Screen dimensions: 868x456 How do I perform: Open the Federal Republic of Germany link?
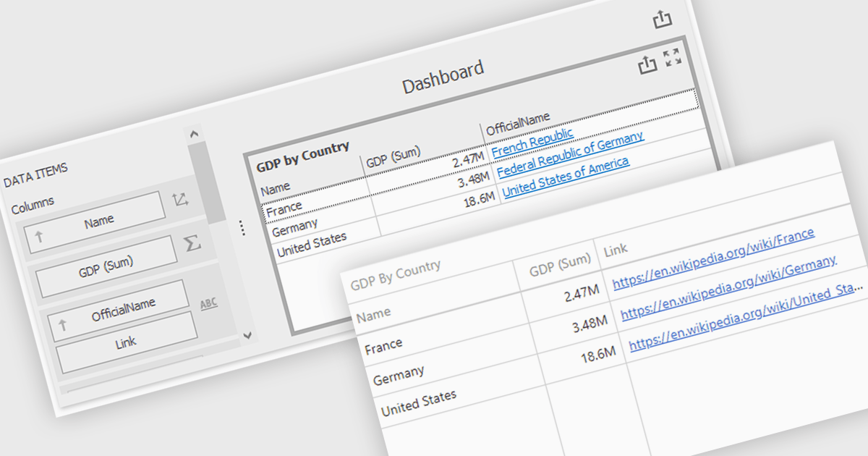(570, 154)
